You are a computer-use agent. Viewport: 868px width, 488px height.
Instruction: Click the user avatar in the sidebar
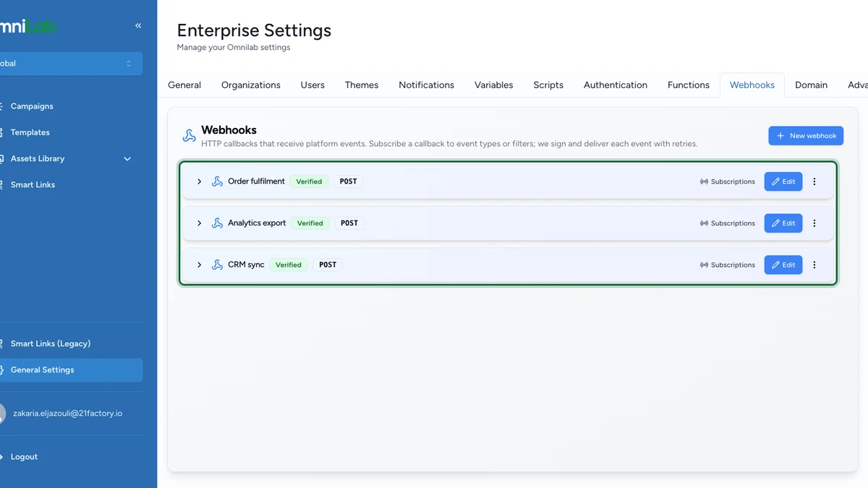tap(1, 414)
